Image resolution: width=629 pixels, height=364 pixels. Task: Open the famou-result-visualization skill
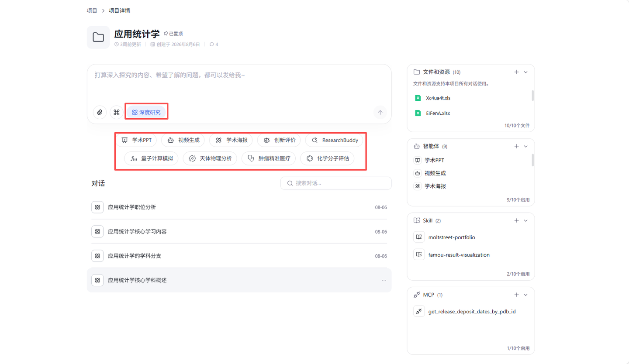point(459,255)
